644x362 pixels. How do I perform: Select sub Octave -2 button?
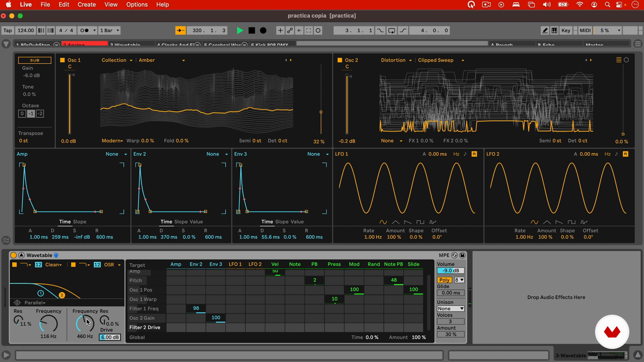[x=40, y=114]
